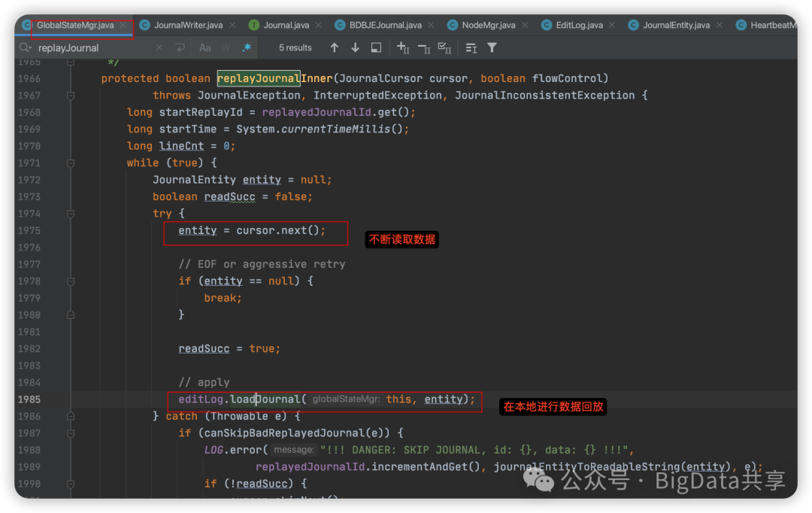
Task: Click the "5 results" count label
Action: (x=295, y=47)
